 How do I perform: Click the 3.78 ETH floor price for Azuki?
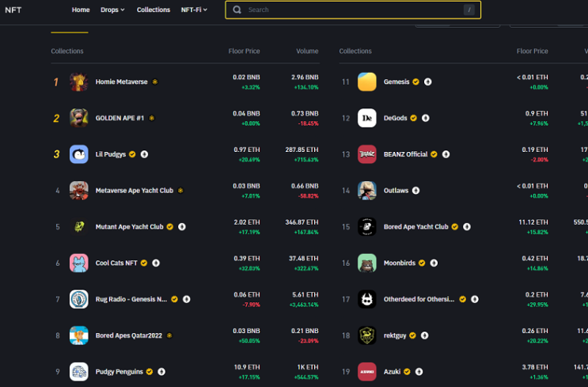[535, 367]
